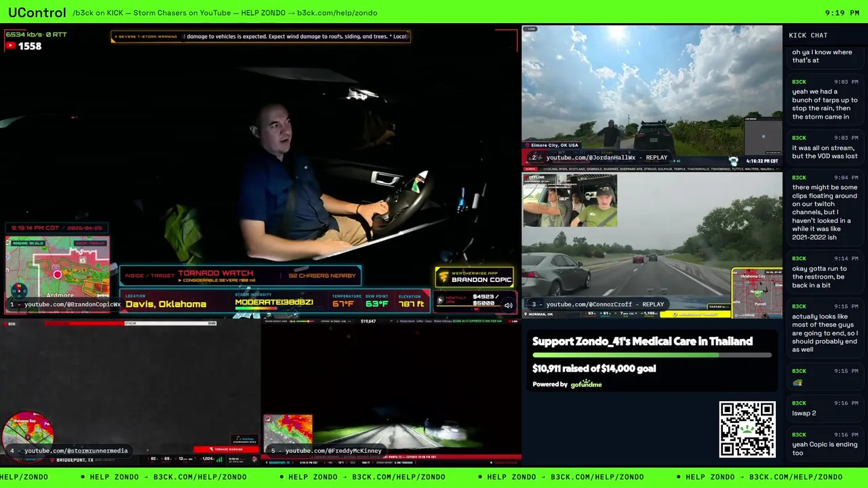Click the KICK CHAT panel header

(808, 35)
